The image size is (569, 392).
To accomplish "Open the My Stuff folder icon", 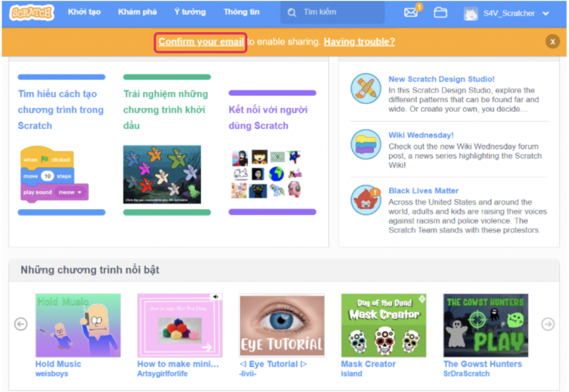I will click(440, 13).
